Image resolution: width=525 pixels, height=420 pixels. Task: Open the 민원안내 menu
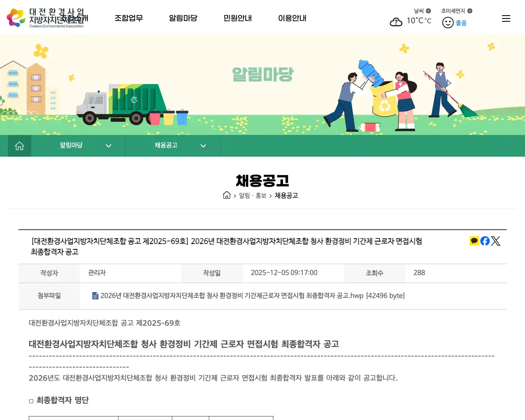(237, 18)
